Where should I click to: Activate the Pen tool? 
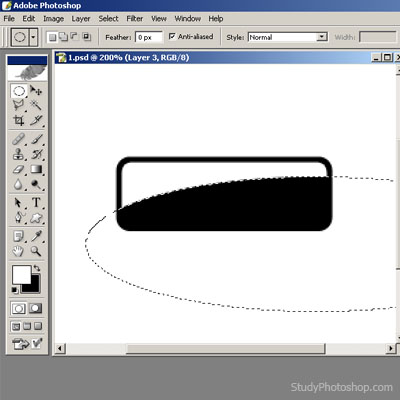(19, 218)
